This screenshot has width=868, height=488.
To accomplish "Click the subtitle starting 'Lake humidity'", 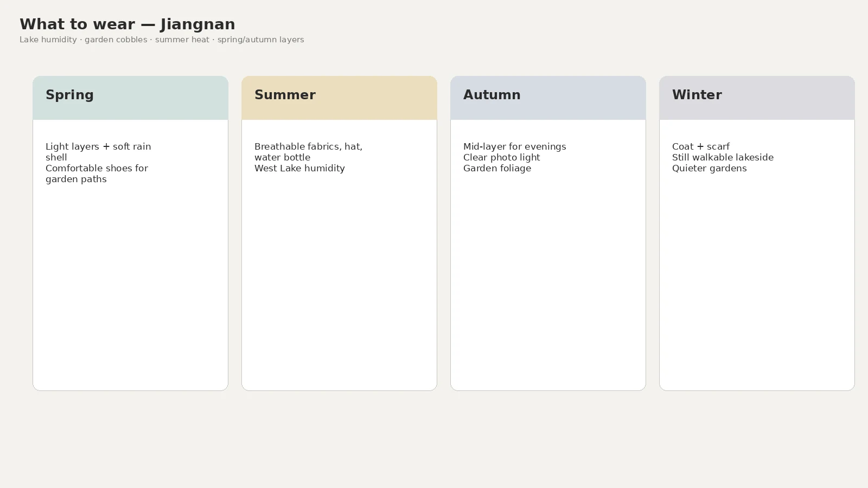I will pyautogui.click(x=162, y=40).
